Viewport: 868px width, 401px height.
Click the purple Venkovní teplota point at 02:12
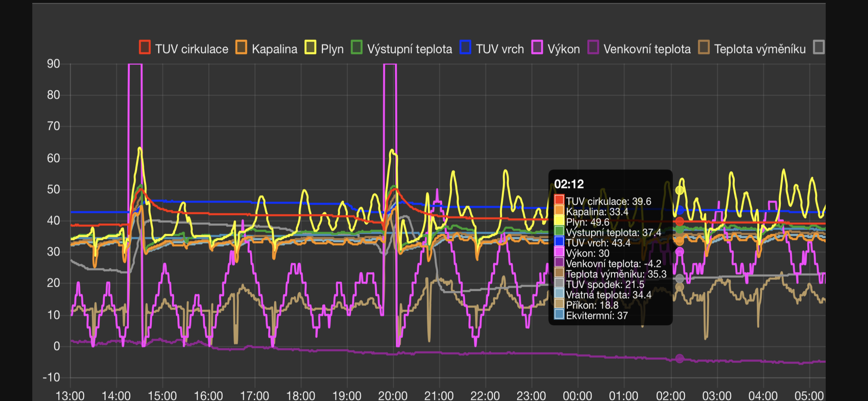[680, 358]
